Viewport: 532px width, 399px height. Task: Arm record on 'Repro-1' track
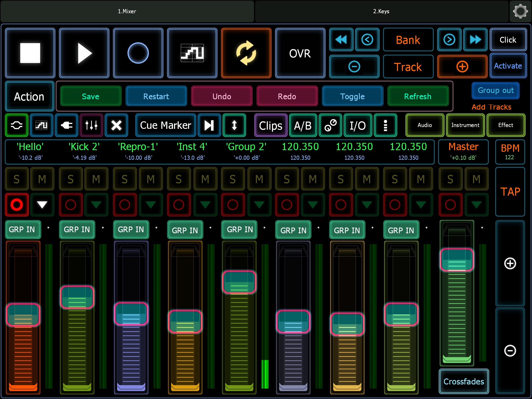click(x=125, y=205)
